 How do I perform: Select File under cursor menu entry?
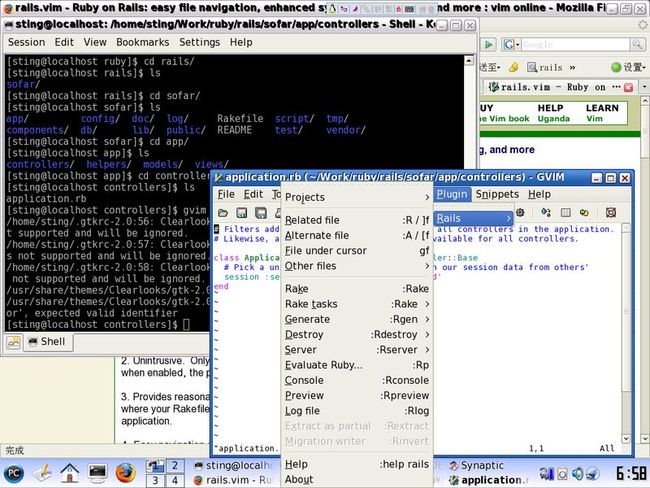click(357, 251)
